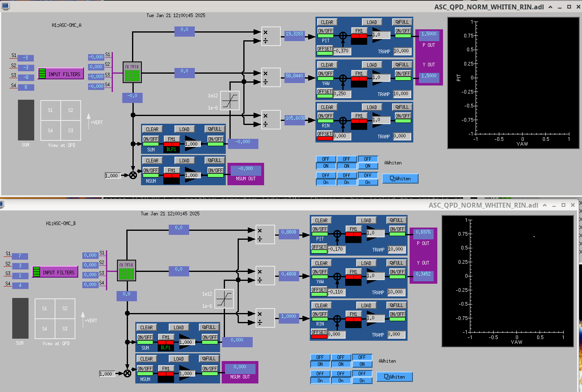The height and width of the screenshot is (392, 582).
Task: Roll up the top window using the caret icon
Action: click(550, 7)
